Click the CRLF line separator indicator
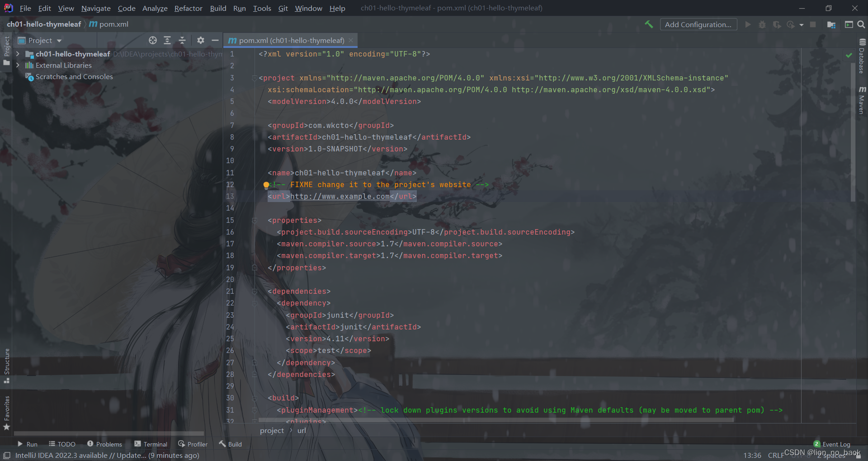Screen dimensions: 868x461 click(776, 456)
